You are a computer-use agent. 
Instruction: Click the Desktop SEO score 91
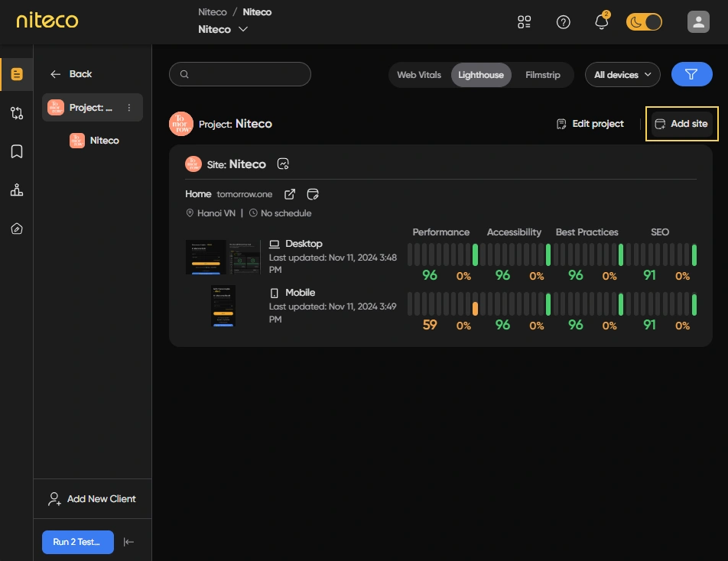(649, 275)
